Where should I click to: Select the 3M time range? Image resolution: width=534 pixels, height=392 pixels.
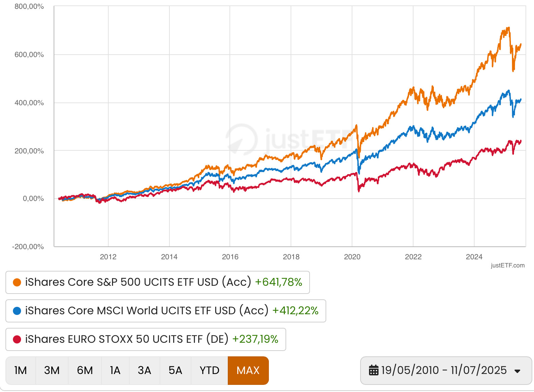click(52, 371)
